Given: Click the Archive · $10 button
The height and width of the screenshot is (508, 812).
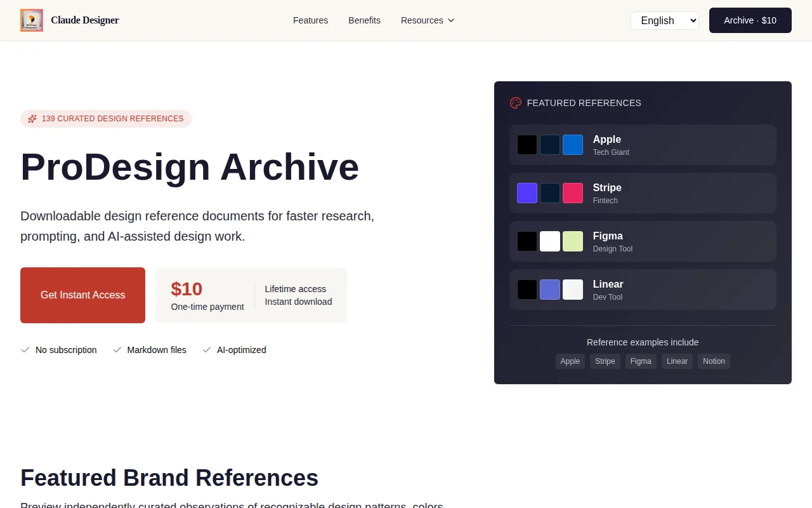Looking at the screenshot, I should pyautogui.click(x=750, y=20).
